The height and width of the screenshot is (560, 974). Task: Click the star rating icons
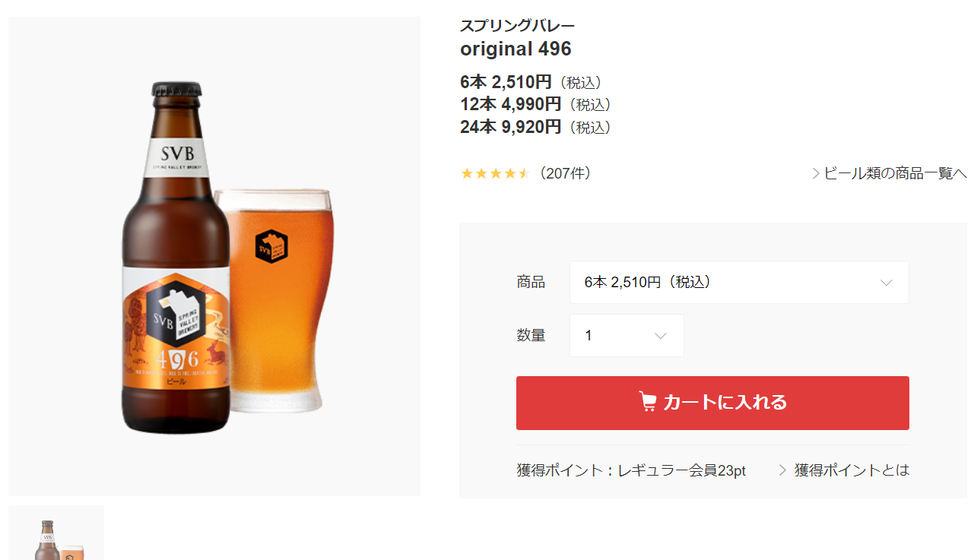pyautogui.click(x=495, y=173)
